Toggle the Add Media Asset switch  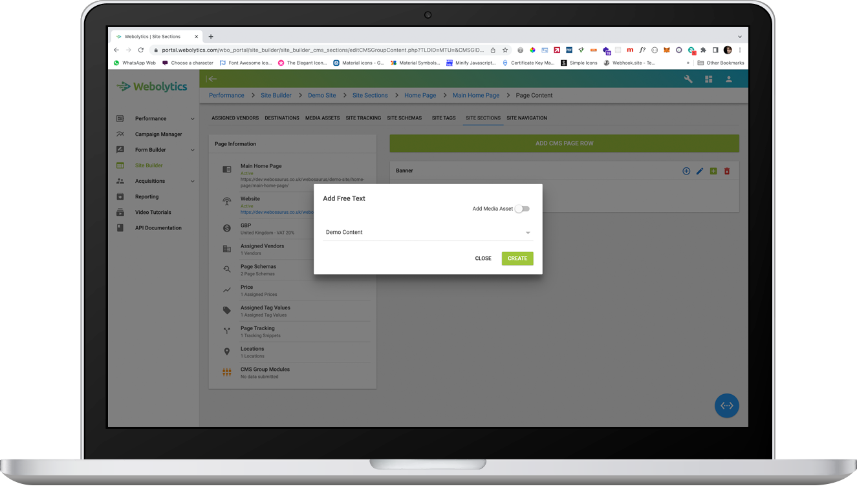click(522, 209)
